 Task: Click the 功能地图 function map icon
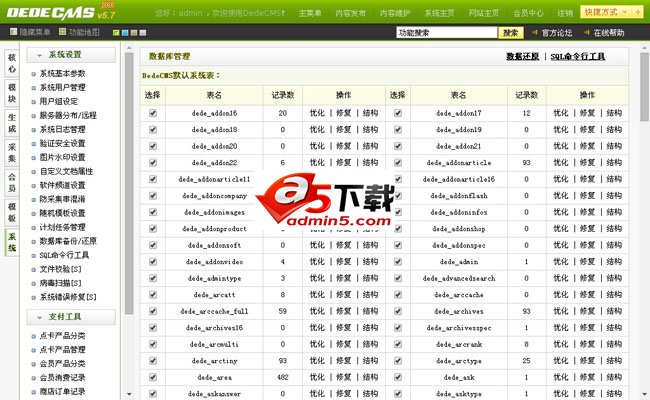[x=62, y=32]
